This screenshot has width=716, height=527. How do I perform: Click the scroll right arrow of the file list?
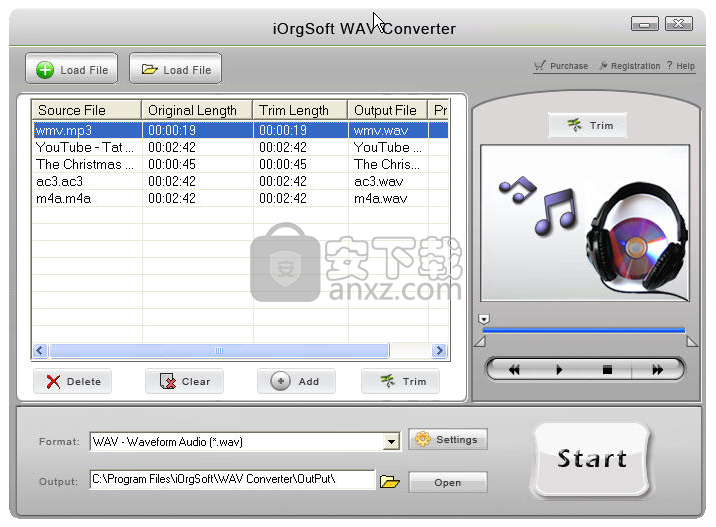439,350
